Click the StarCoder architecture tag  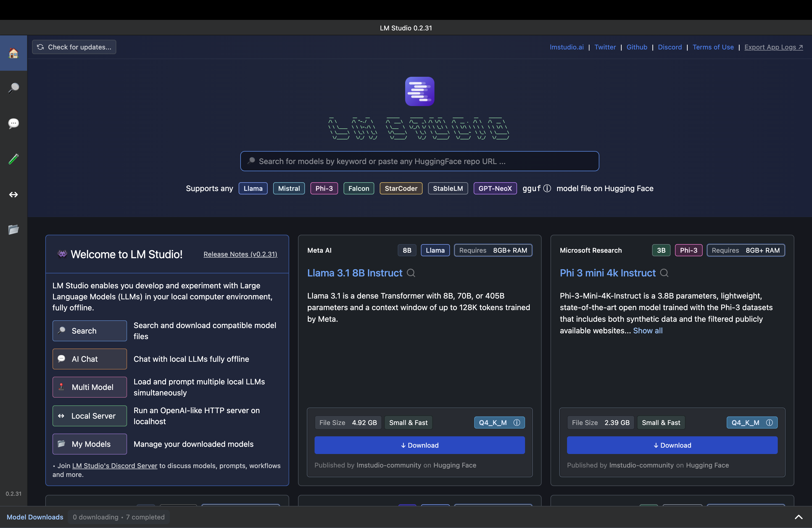(x=401, y=188)
